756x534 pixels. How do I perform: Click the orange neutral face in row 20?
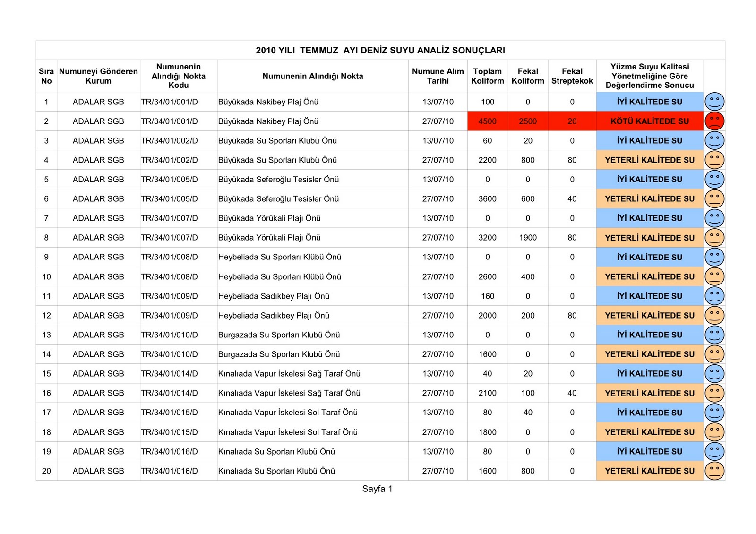tap(714, 471)
